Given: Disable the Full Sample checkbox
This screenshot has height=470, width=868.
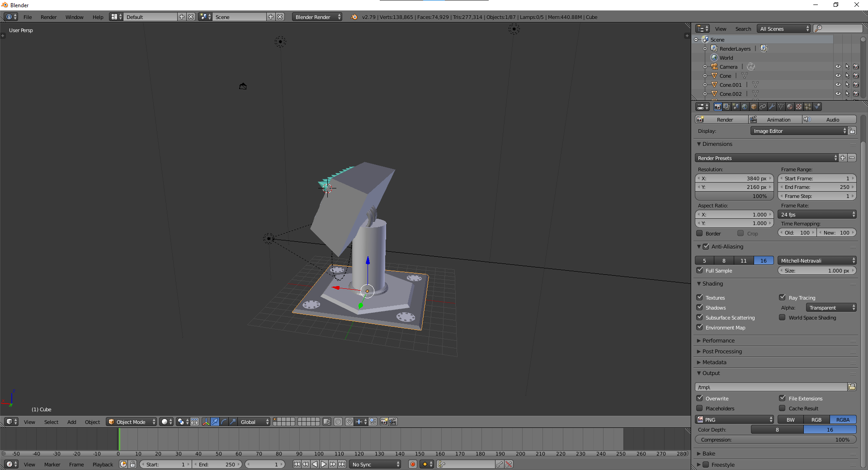Looking at the screenshot, I should point(700,270).
